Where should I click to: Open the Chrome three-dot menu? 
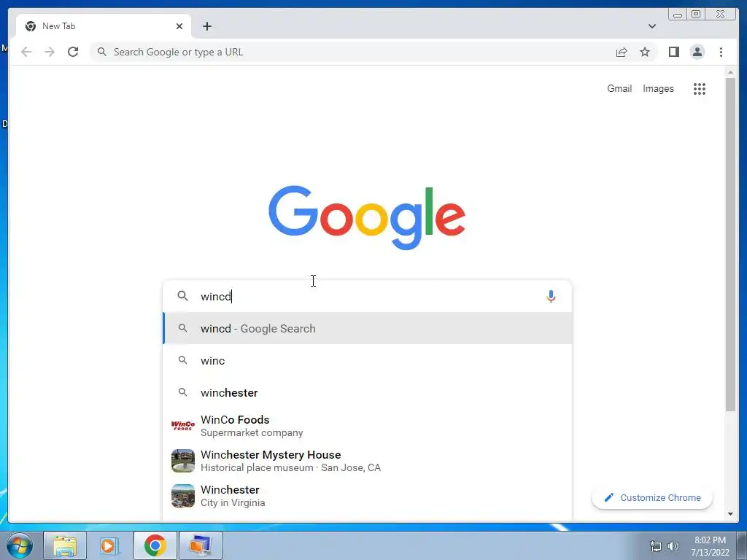(721, 52)
